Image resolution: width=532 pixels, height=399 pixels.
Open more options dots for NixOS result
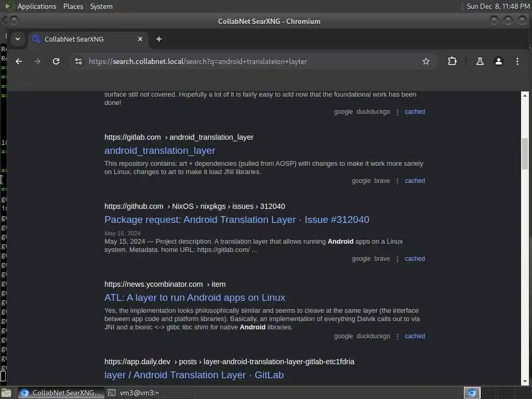pyautogui.click(x=397, y=259)
